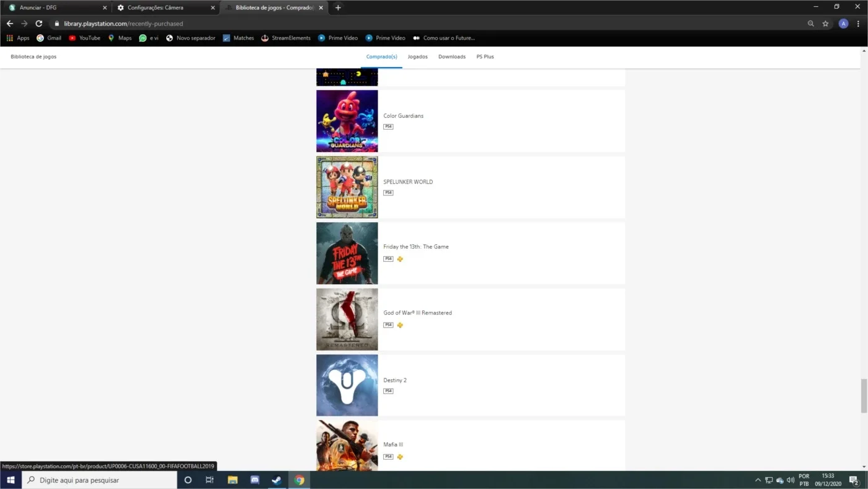
Task: Click the Color Guardians title text
Action: pos(404,116)
